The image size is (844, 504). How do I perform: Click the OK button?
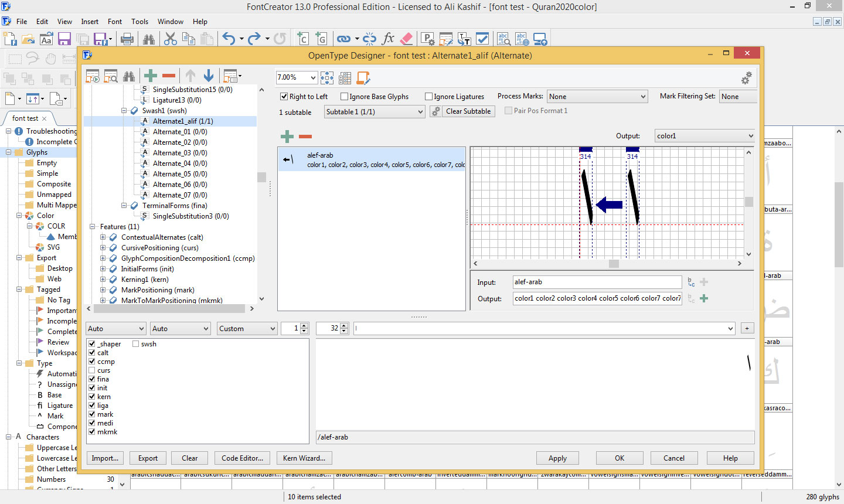click(620, 458)
